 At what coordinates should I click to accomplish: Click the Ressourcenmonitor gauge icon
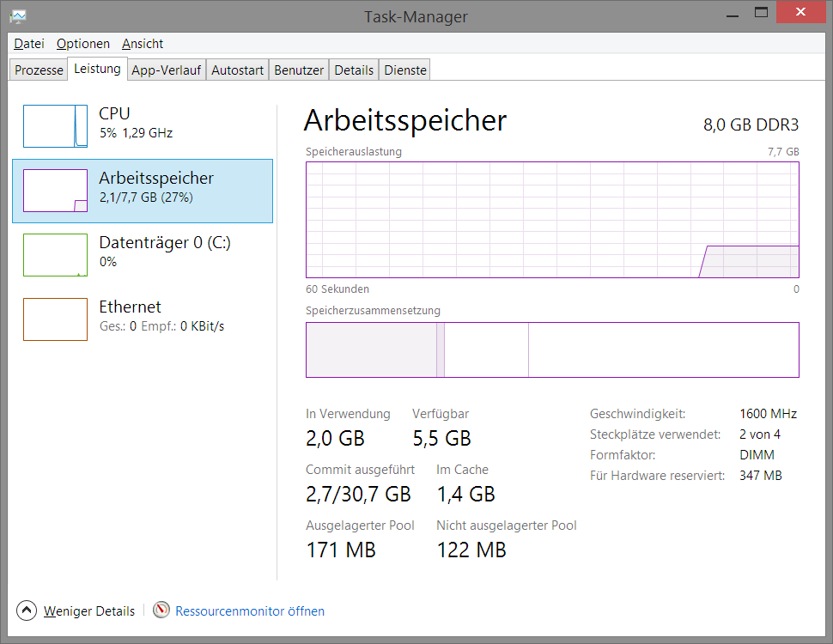point(161,611)
